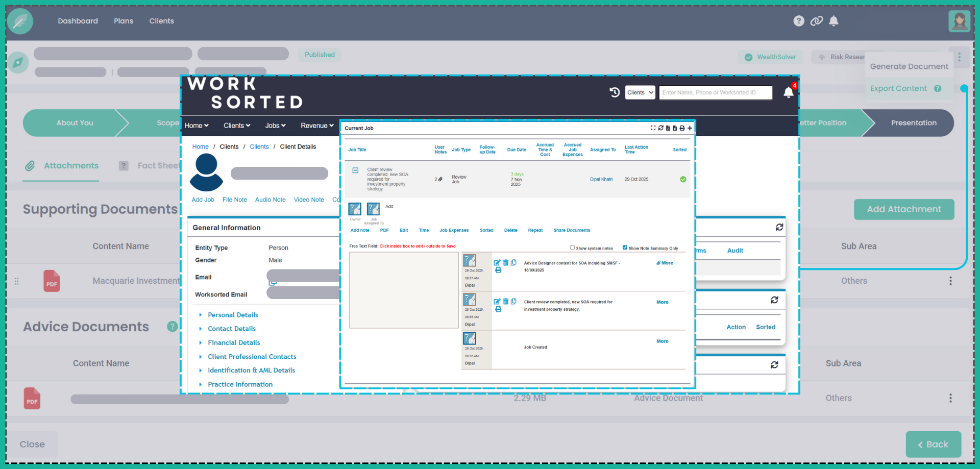Click Share Documents link
Image resolution: width=980 pixels, height=469 pixels.
pos(572,230)
